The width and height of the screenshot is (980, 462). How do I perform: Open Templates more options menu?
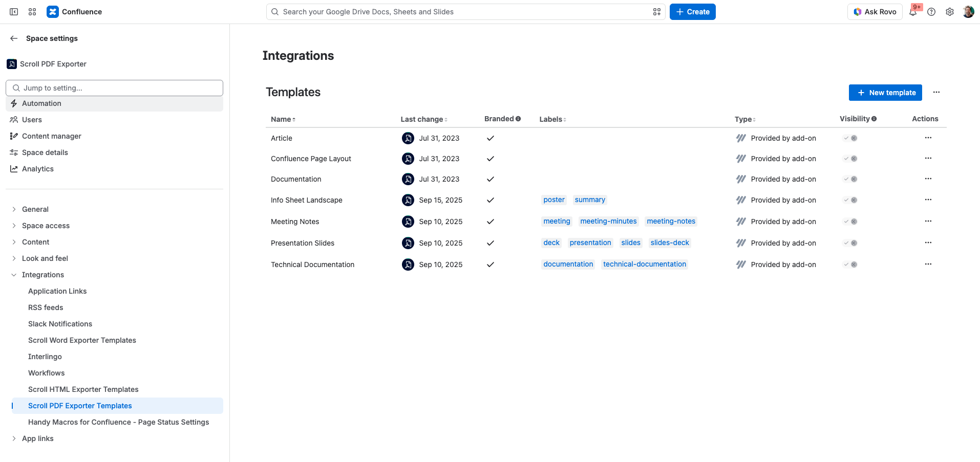936,92
